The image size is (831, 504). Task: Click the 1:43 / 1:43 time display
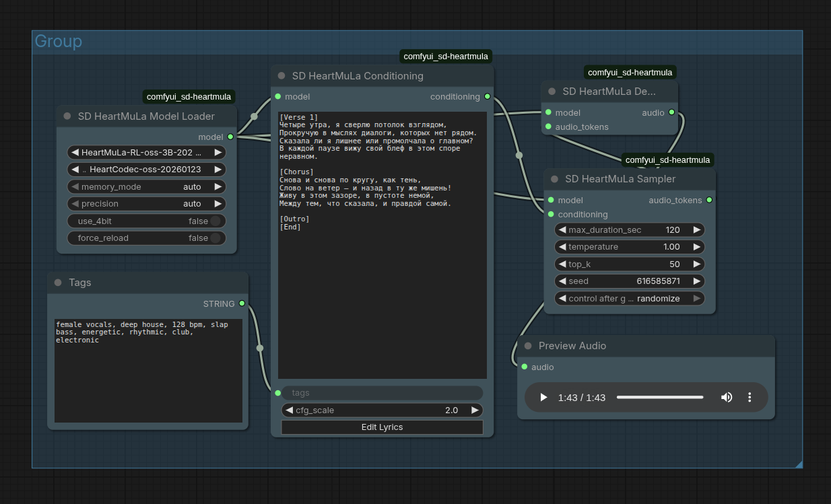[x=582, y=398]
